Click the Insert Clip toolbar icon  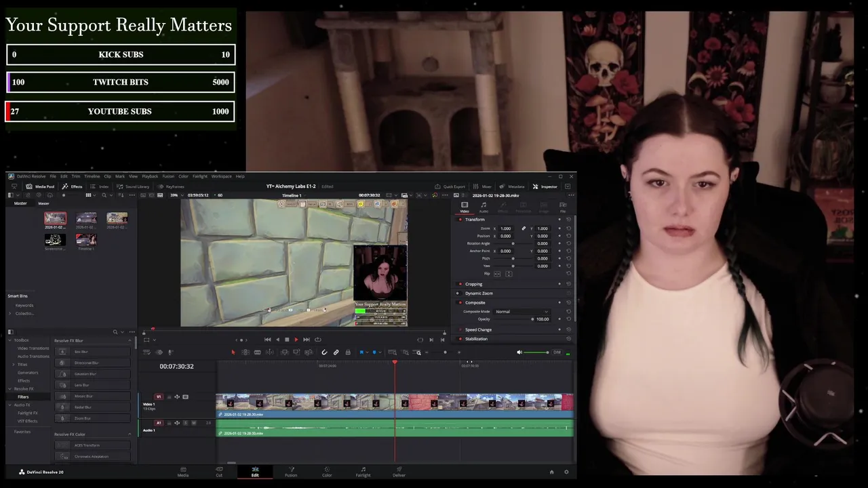[285, 352]
